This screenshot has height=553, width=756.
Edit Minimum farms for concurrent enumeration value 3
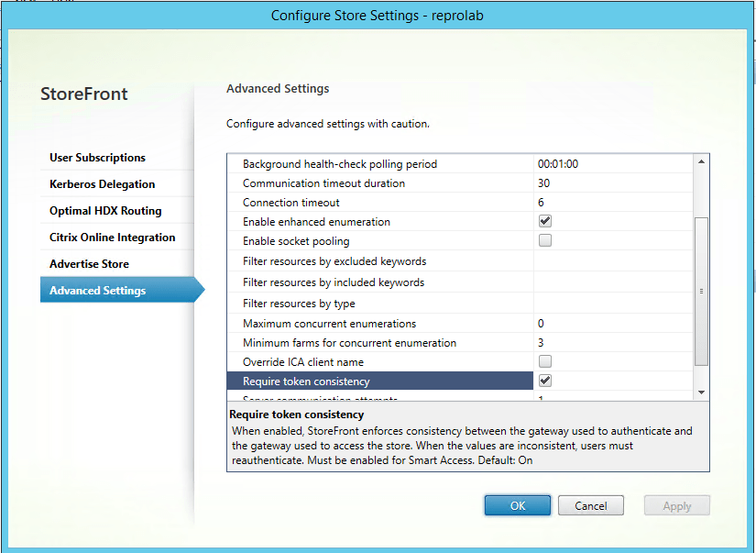(613, 343)
